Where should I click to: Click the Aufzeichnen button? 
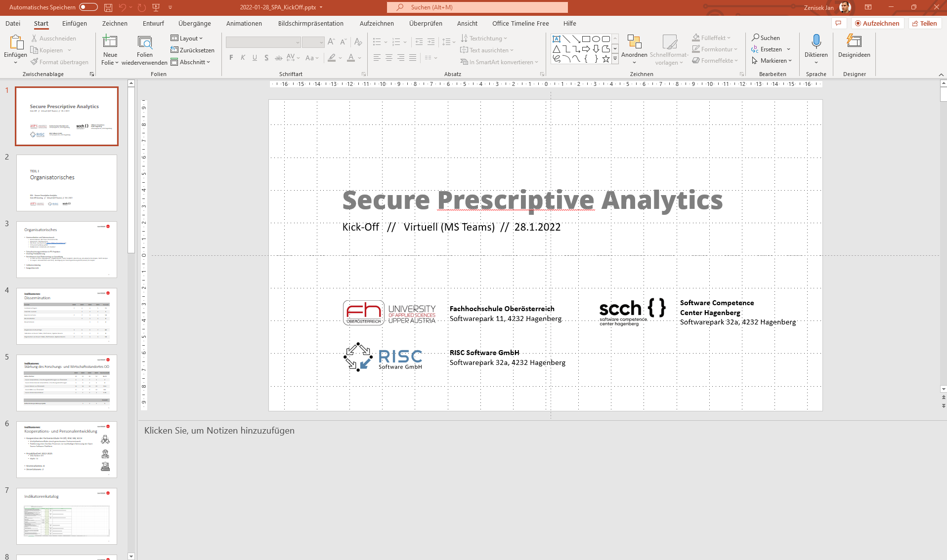(x=878, y=23)
